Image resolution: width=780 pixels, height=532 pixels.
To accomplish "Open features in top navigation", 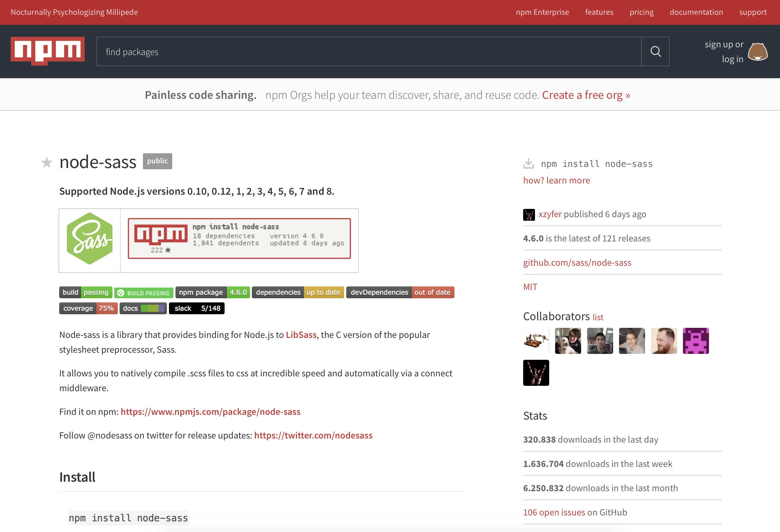I will (x=599, y=12).
